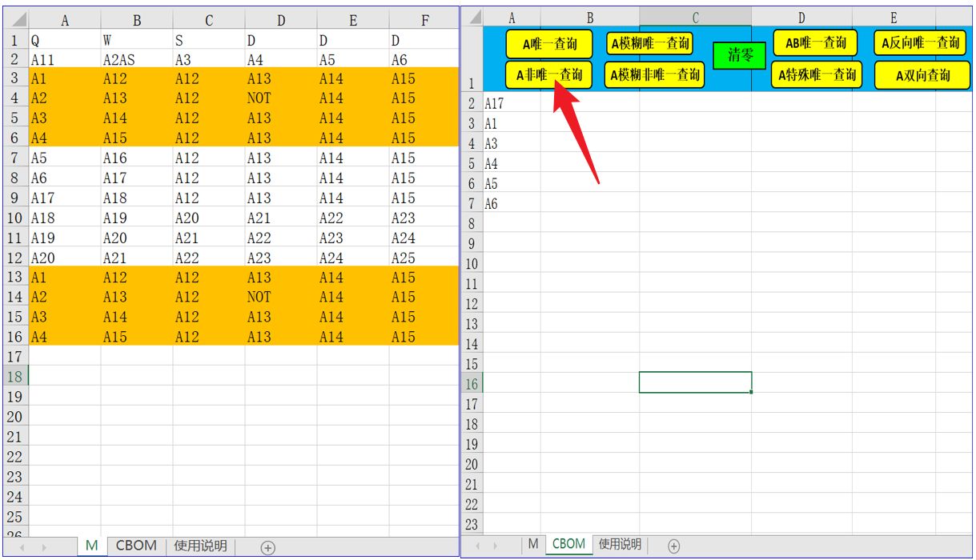Viewport: 976px width, 560px height.
Task: Click the A模糊唯一查询 button
Action: [x=649, y=42]
